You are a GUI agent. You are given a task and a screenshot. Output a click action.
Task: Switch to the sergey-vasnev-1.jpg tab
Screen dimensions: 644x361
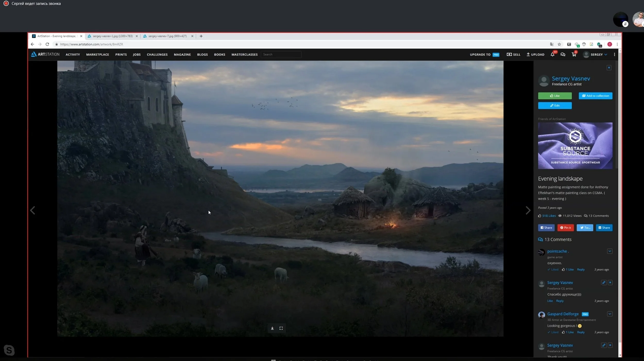click(113, 36)
